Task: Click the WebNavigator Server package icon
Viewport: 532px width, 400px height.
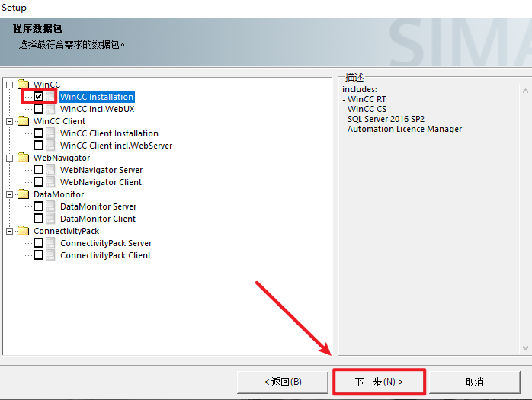Action: pos(50,170)
